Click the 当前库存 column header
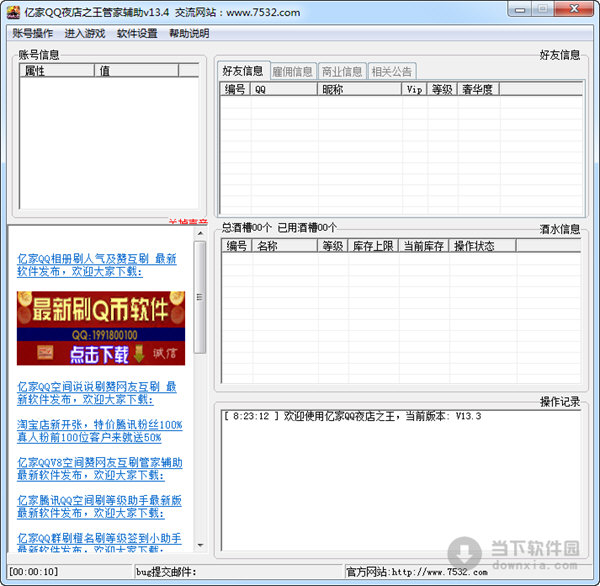The image size is (600, 586). coord(424,246)
